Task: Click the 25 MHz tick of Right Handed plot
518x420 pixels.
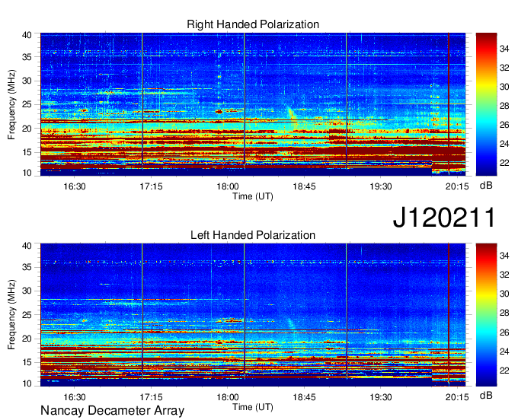Action: coord(27,104)
